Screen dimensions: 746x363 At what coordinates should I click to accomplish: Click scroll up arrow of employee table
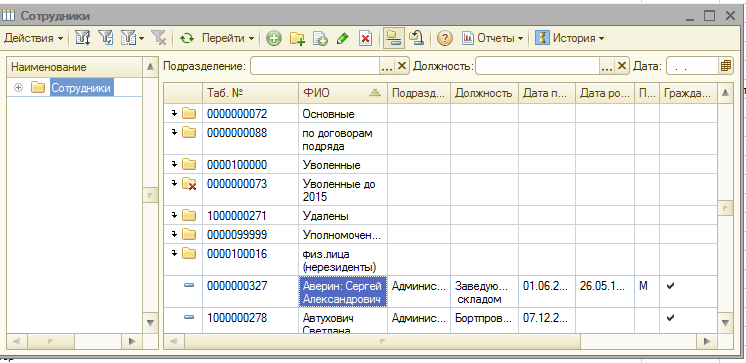725,93
